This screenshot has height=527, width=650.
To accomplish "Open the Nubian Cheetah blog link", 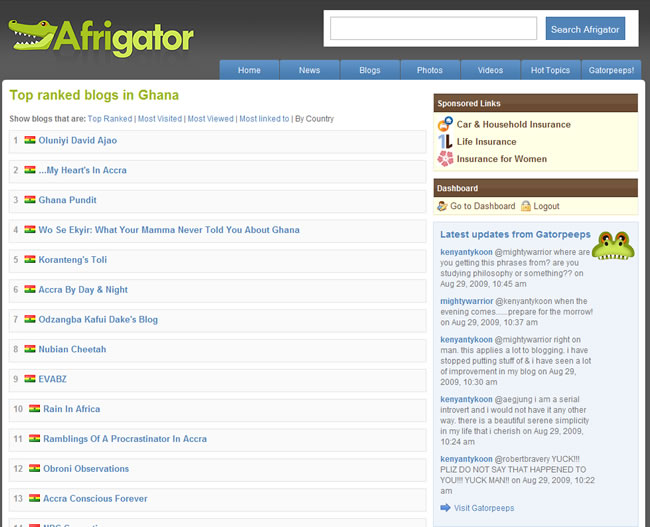I will (x=72, y=349).
